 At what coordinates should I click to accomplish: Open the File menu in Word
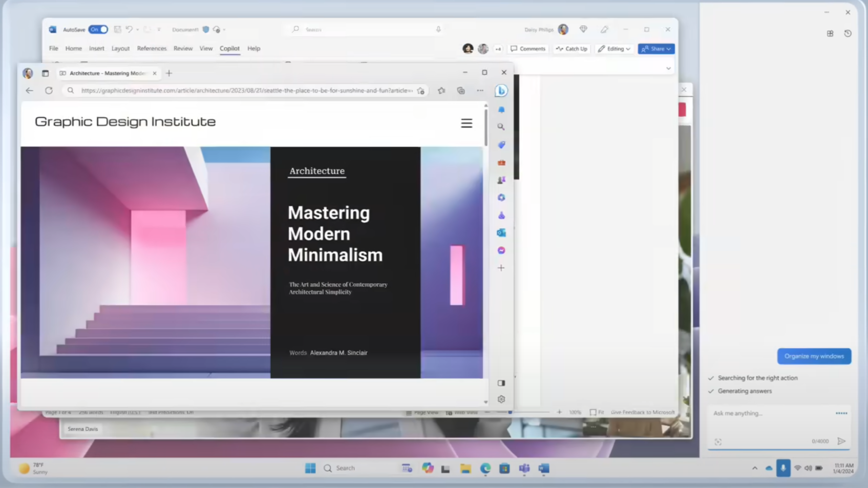click(x=54, y=49)
